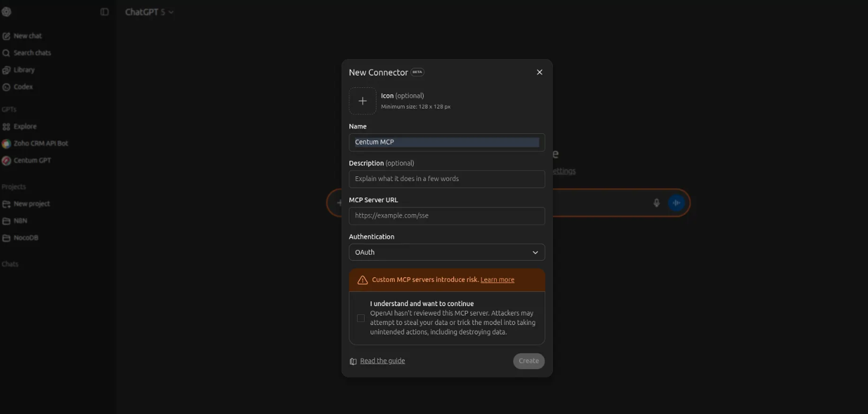Open the Learn more link
This screenshot has height=414, width=868.
[497, 280]
